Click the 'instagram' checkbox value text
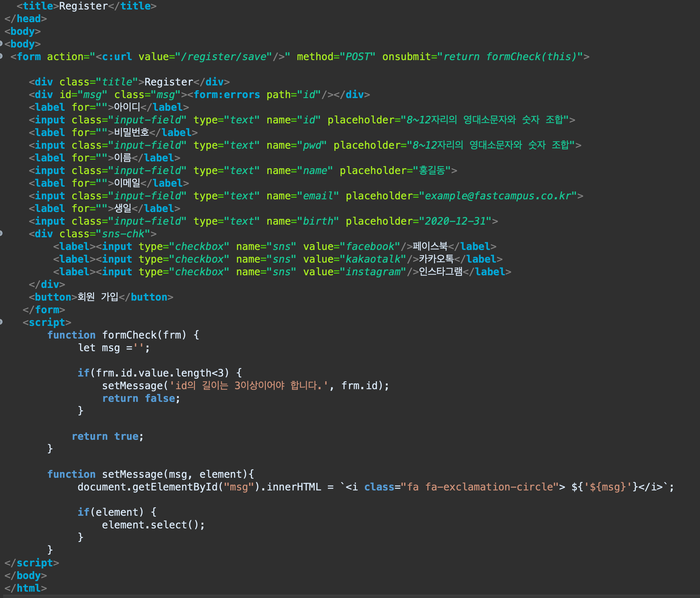700x598 pixels. point(373,272)
